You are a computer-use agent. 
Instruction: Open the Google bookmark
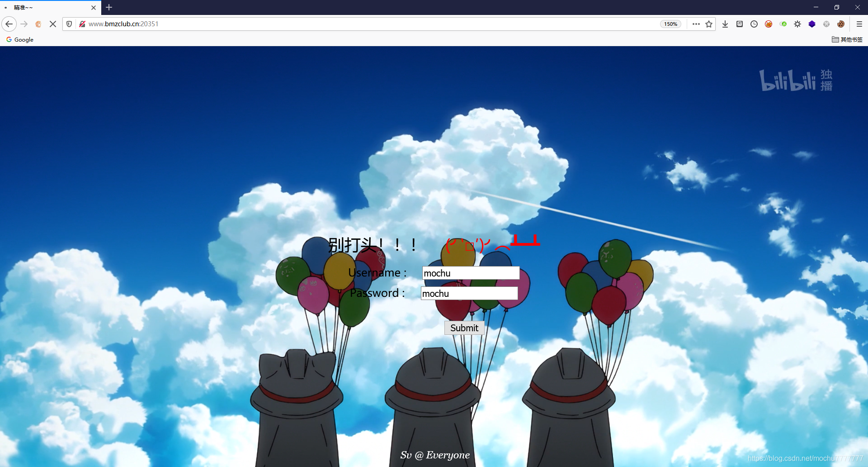tap(20, 39)
